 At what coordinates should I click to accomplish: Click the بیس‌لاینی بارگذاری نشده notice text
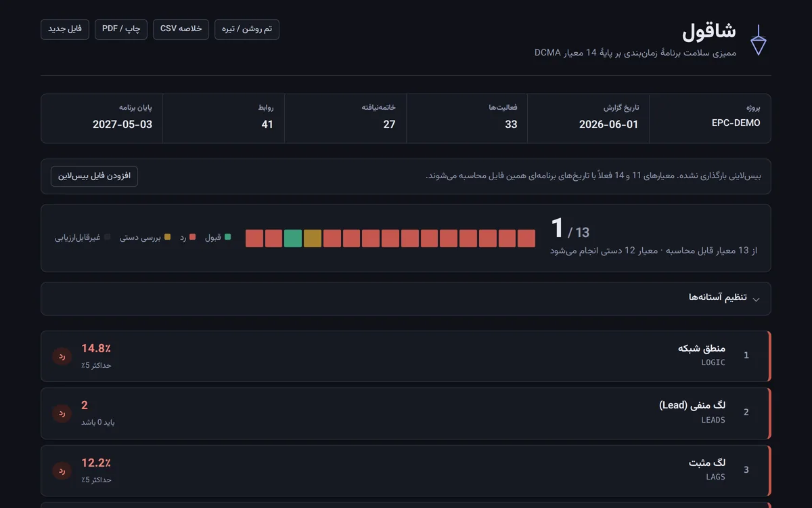pos(593,176)
